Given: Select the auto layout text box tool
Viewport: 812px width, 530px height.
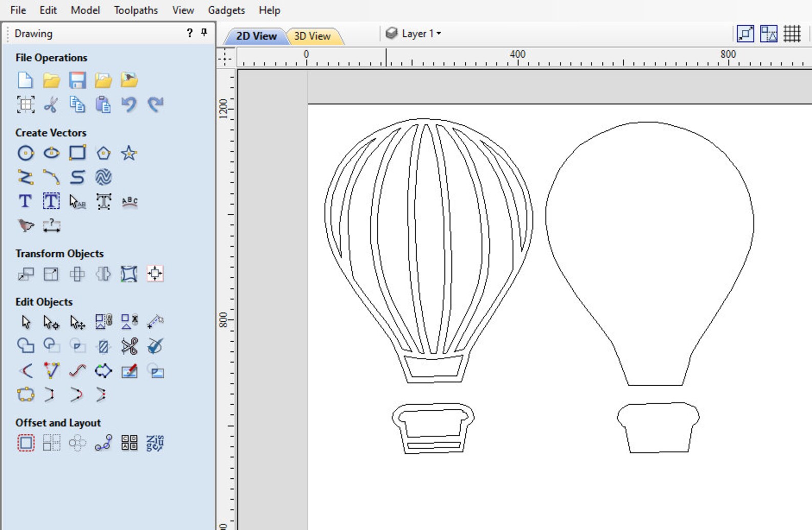Looking at the screenshot, I should (51, 201).
